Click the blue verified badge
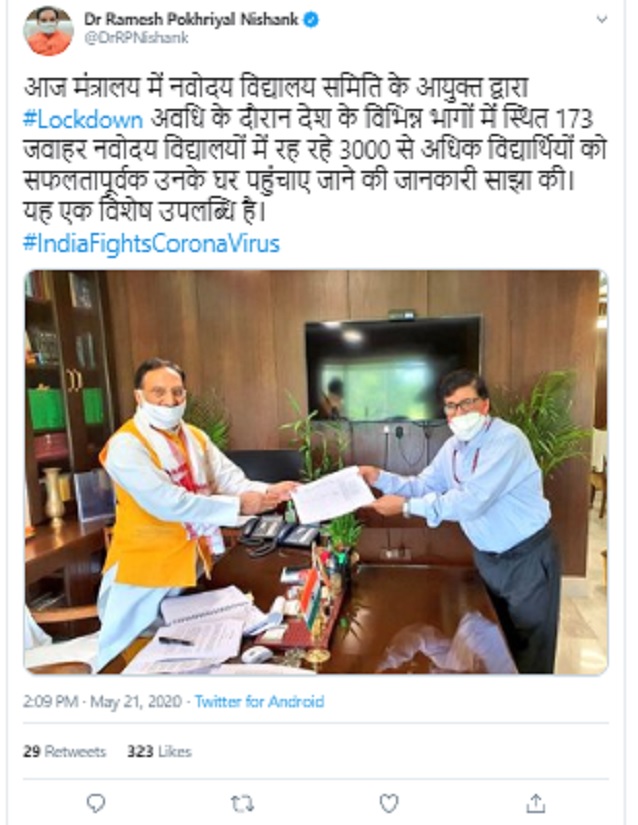The image size is (638, 825). [311, 20]
